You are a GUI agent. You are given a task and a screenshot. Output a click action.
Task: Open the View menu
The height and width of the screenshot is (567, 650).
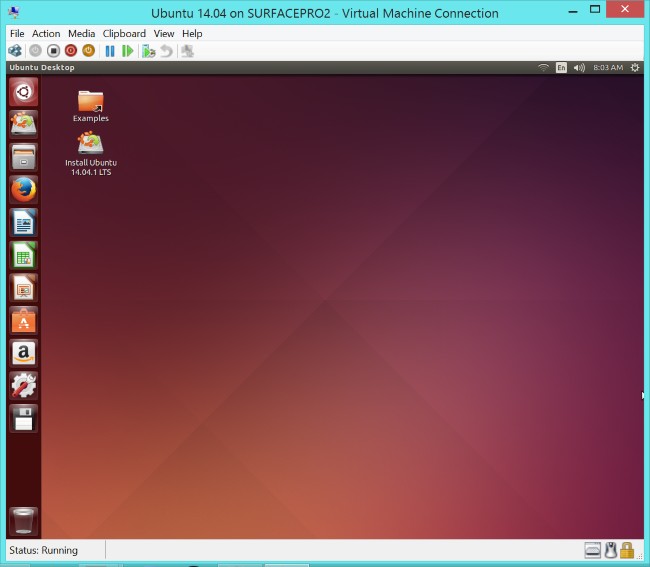(164, 34)
